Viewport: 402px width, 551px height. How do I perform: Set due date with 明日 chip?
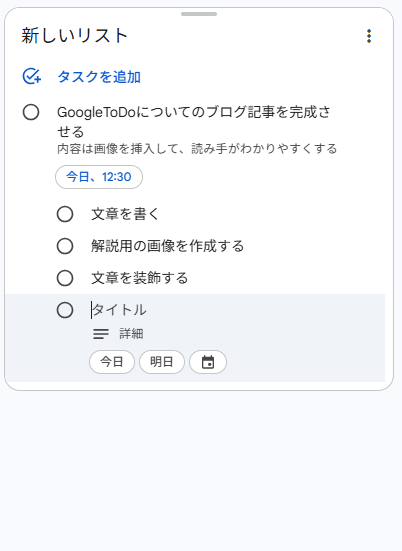[162, 362]
